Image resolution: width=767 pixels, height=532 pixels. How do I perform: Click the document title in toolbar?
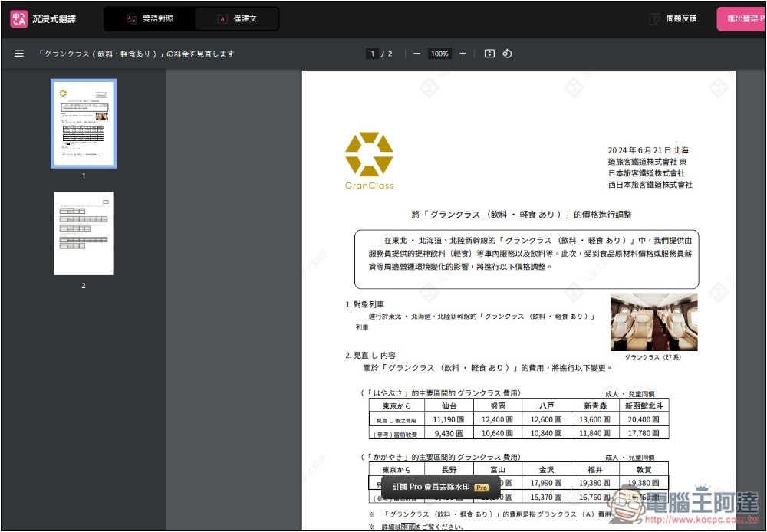(x=136, y=54)
